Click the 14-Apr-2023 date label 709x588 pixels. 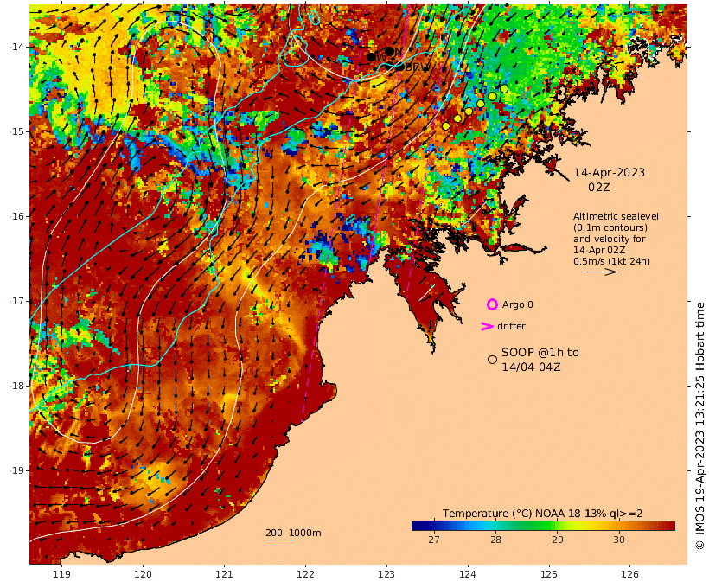click(609, 172)
